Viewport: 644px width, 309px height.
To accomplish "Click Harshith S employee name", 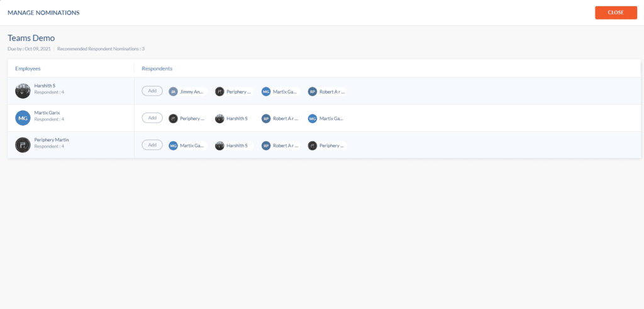I will point(45,85).
